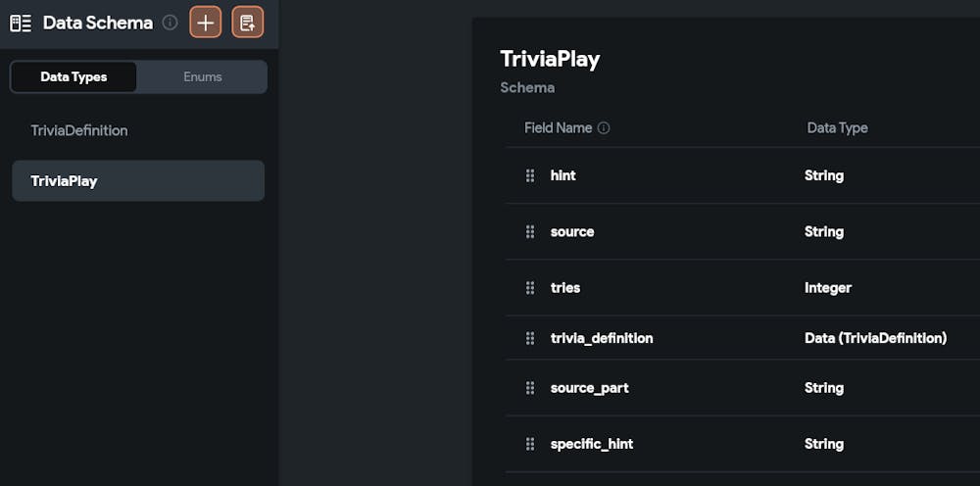The width and height of the screenshot is (980, 486).
Task: Select the Data Types tab
Action: pos(73,76)
